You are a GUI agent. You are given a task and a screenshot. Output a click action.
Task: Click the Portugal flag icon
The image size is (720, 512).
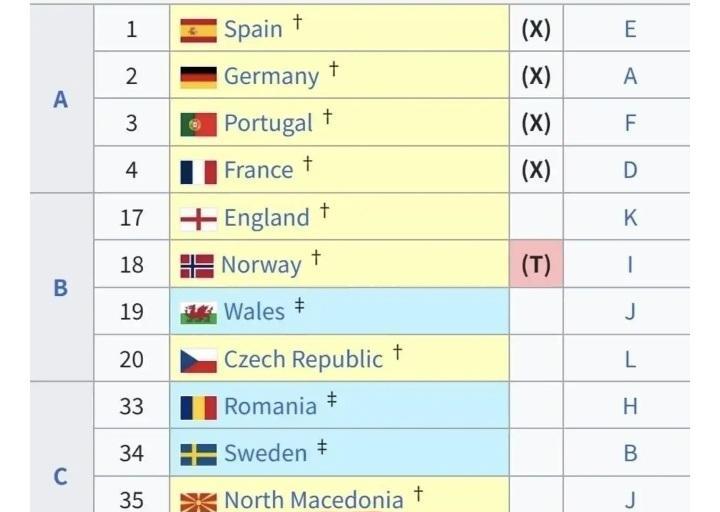[198, 124]
